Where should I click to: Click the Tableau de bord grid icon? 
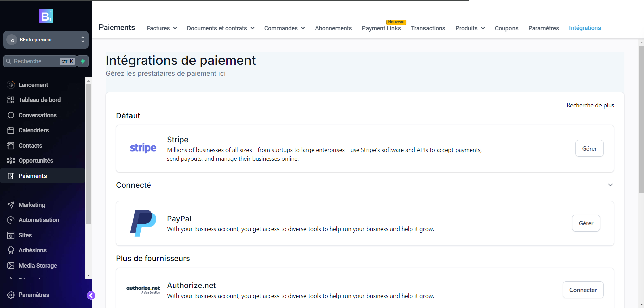point(11,100)
